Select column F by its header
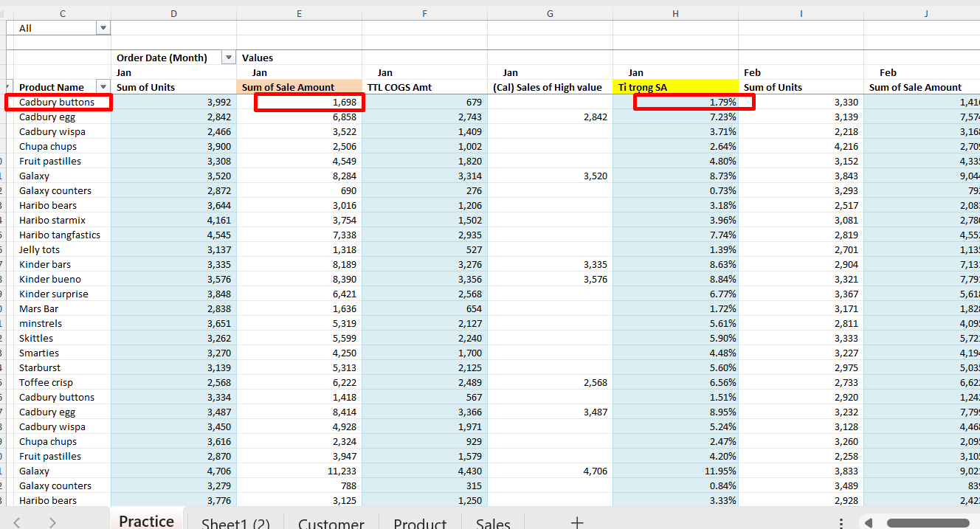 pyautogui.click(x=424, y=13)
